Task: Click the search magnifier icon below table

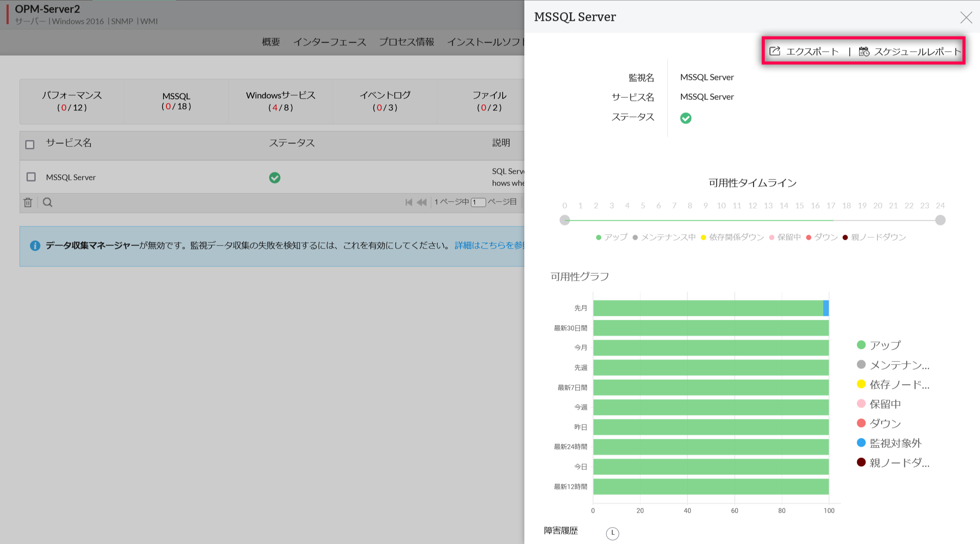Action: (x=47, y=202)
